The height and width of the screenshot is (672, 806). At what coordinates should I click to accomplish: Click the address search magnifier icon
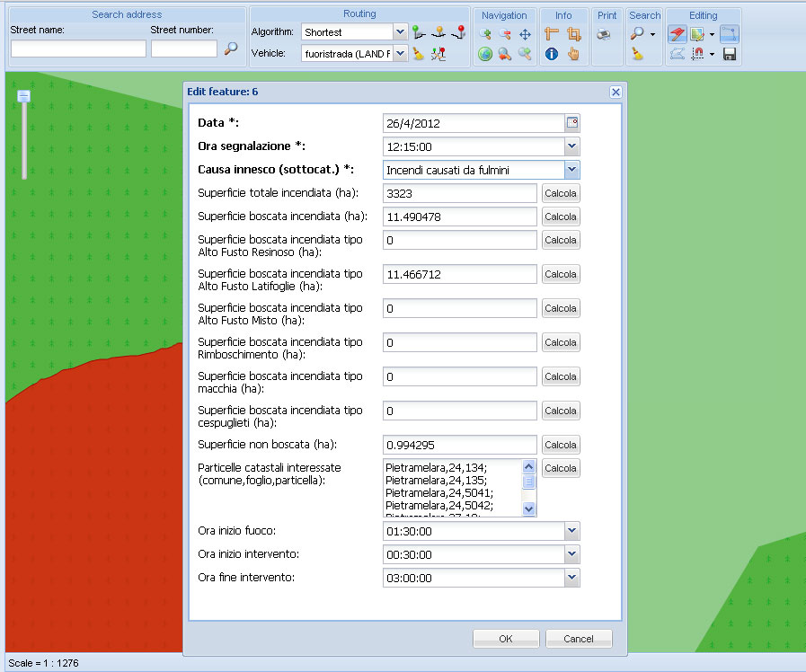tap(231, 49)
